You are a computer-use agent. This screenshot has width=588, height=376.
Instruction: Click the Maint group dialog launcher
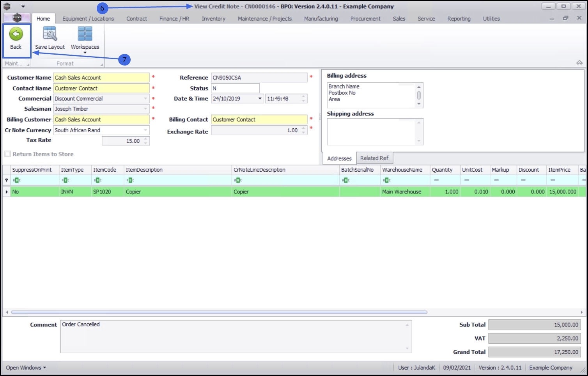click(28, 64)
